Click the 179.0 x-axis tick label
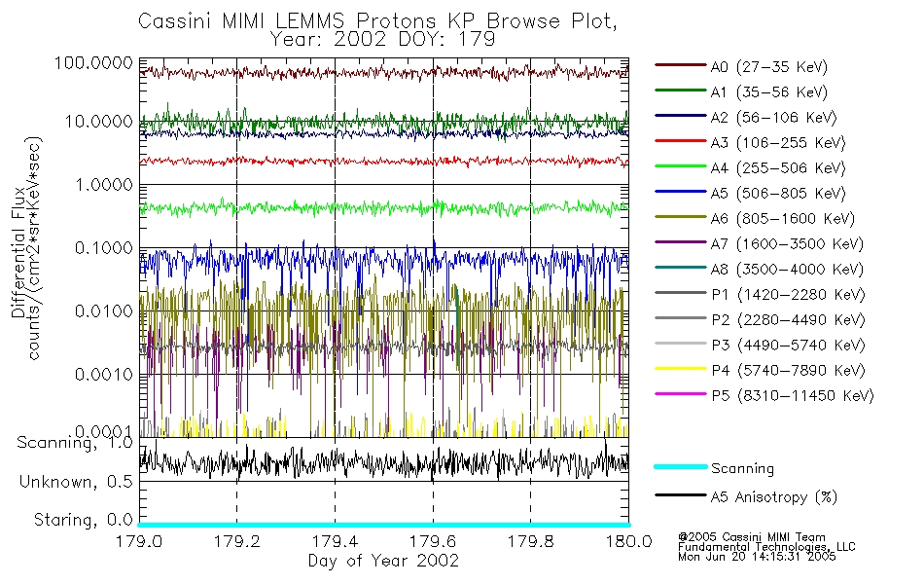This screenshot has height=584, width=924. 139,541
